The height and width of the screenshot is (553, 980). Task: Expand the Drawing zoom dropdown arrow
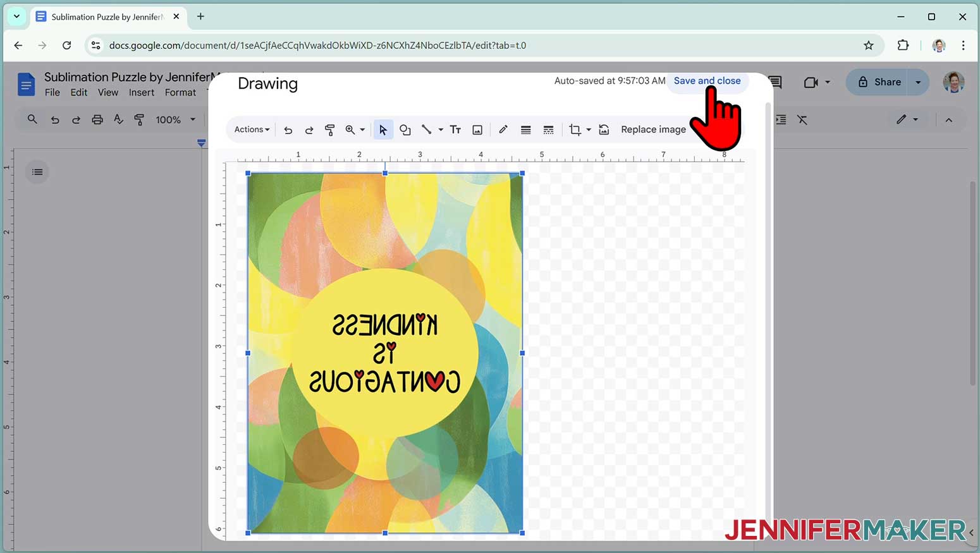[x=362, y=130]
